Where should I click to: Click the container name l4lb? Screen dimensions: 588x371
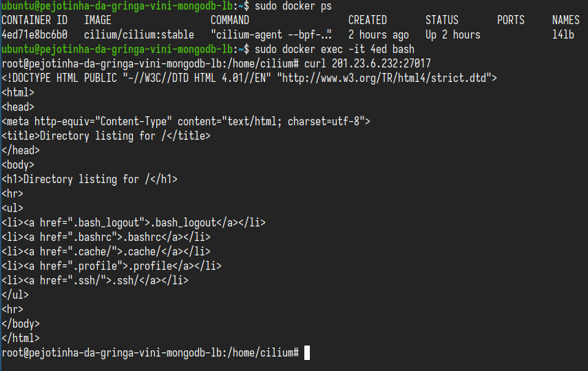click(563, 35)
